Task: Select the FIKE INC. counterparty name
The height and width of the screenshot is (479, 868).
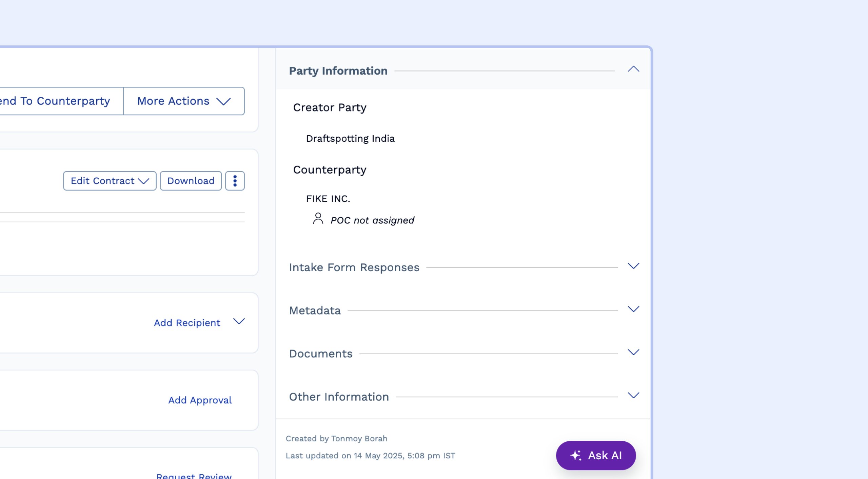Action: click(x=328, y=199)
